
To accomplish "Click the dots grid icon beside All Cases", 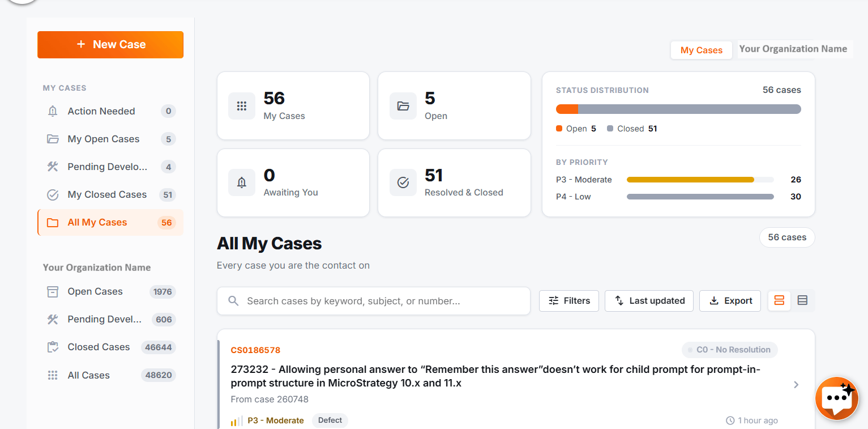I will click(53, 375).
